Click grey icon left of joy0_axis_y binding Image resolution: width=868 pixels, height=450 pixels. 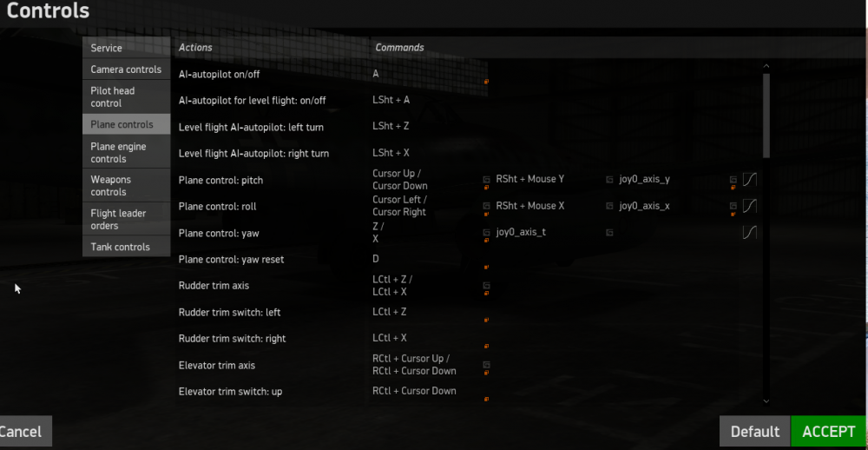pos(609,180)
